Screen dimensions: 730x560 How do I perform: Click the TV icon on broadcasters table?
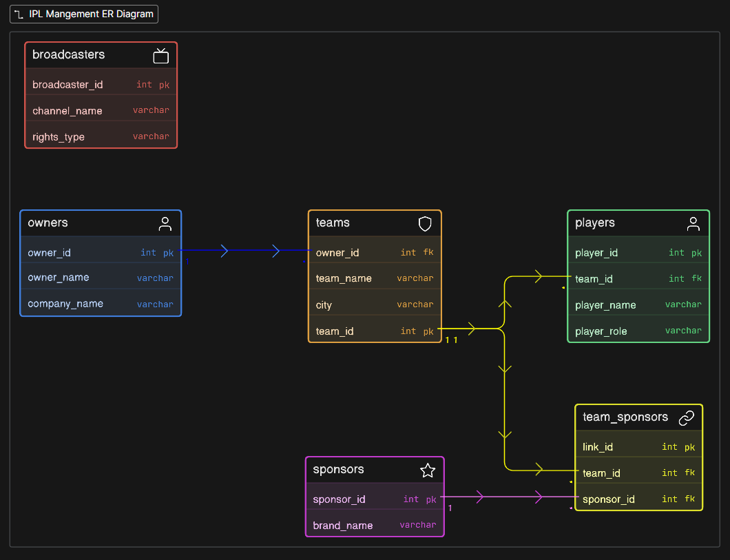[x=160, y=55]
